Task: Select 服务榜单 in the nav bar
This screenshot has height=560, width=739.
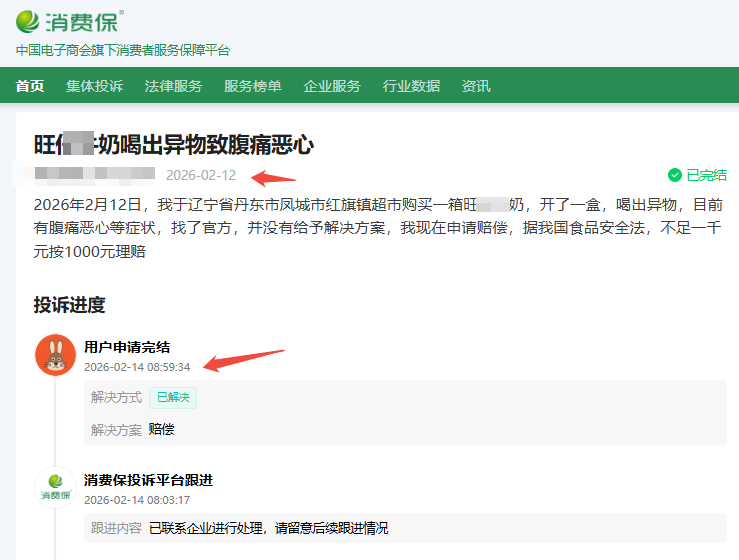Action: (252, 86)
